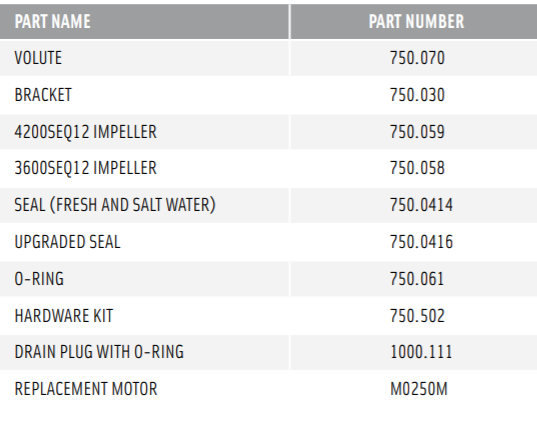Click the 3600SEQ12 IMPELLER entry

[86, 168]
